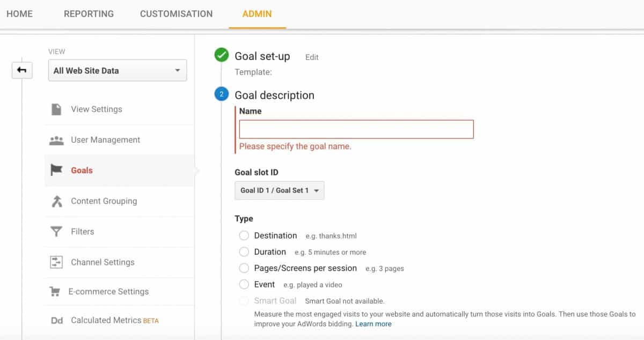
Task: Click the User Management people icon
Action: click(x=56, y=140)
